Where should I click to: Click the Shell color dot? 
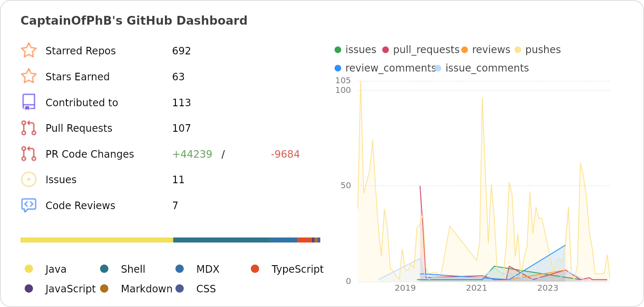coord(104,269)
